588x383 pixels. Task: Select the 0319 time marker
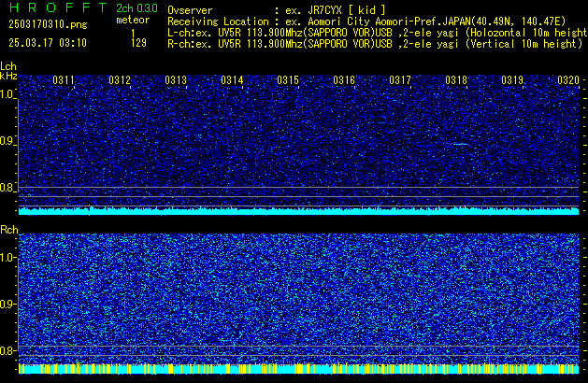tap(512, 80)
